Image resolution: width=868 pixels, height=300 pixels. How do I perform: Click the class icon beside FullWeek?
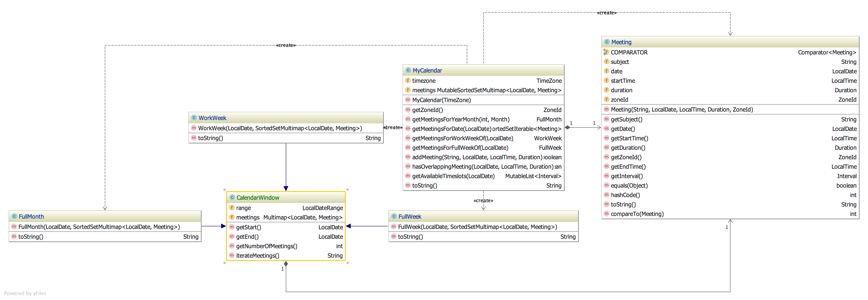[393, 216]
